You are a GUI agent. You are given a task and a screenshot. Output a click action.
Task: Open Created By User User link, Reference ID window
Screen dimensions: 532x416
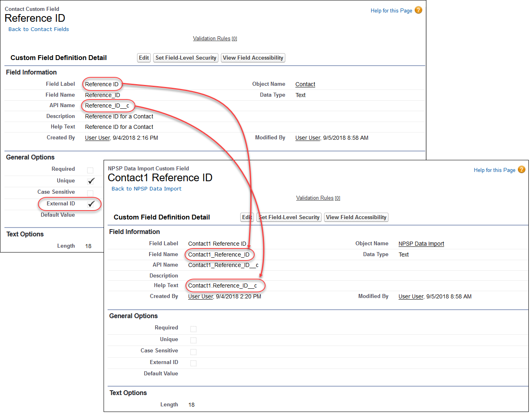coord(97,138)
